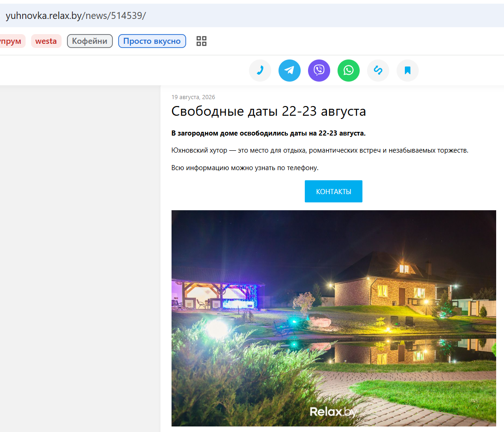Open the bookmarks grid icon

click(x=202, y=41)
